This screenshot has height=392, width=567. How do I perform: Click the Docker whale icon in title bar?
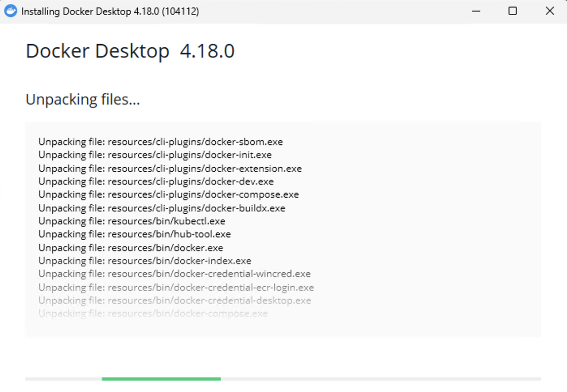[x=11, y=11]
